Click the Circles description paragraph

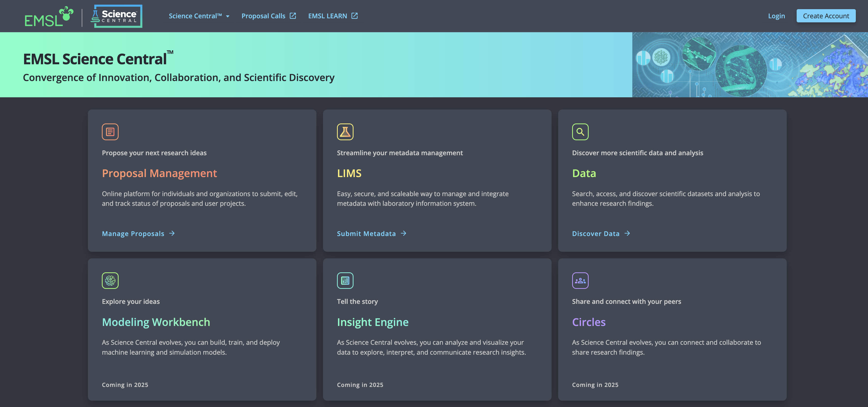667,347
